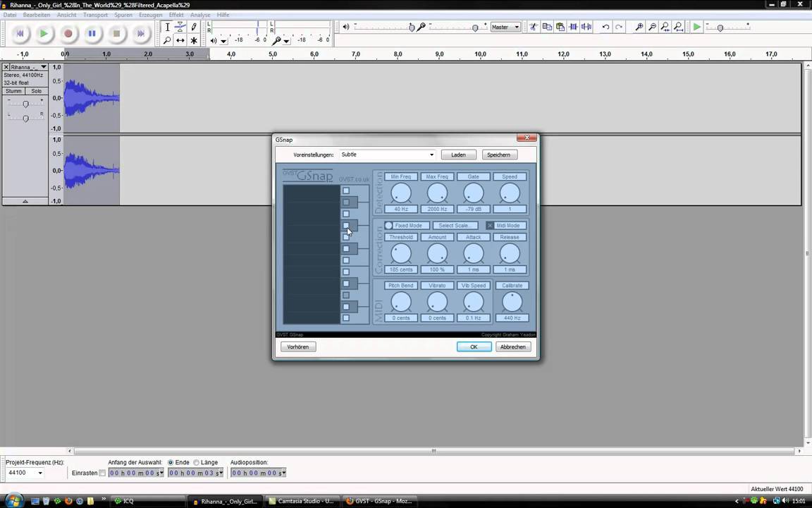Select the Draw pencil tool

point(194,27)
